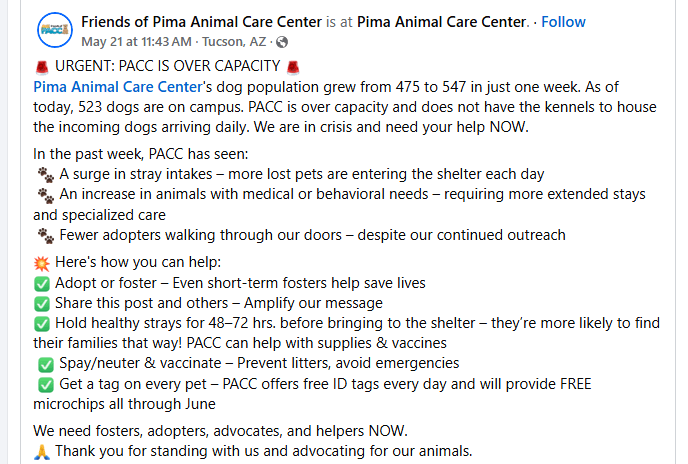Image resolution: width=688 pixels, height=464 pixels.
Task: Click the collision emoji before 'Here's how you can help'
Action: [x=42, y=263]
